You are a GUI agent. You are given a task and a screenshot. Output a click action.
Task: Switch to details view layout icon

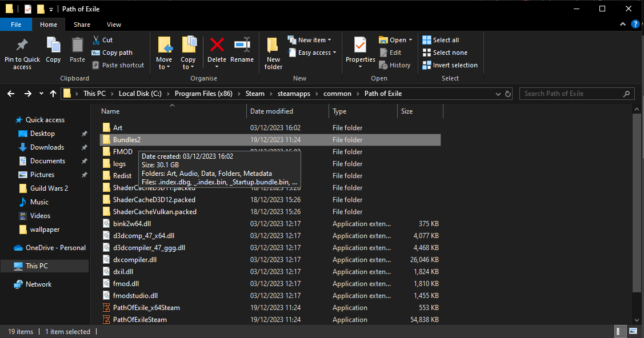(620, 332)
